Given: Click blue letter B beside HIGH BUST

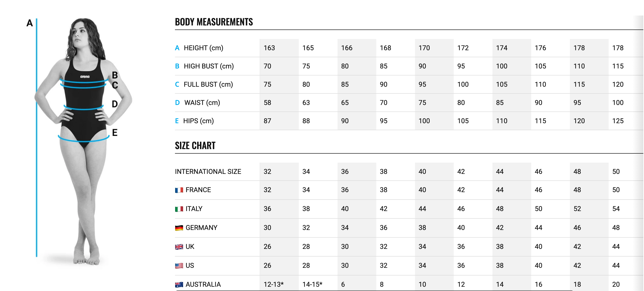Looking at the screenshot, I should pos(177,66).
